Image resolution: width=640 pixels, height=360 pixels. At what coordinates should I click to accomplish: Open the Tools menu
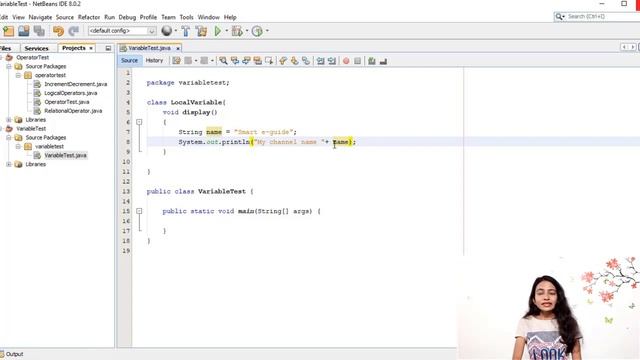[x=186, y=17]
